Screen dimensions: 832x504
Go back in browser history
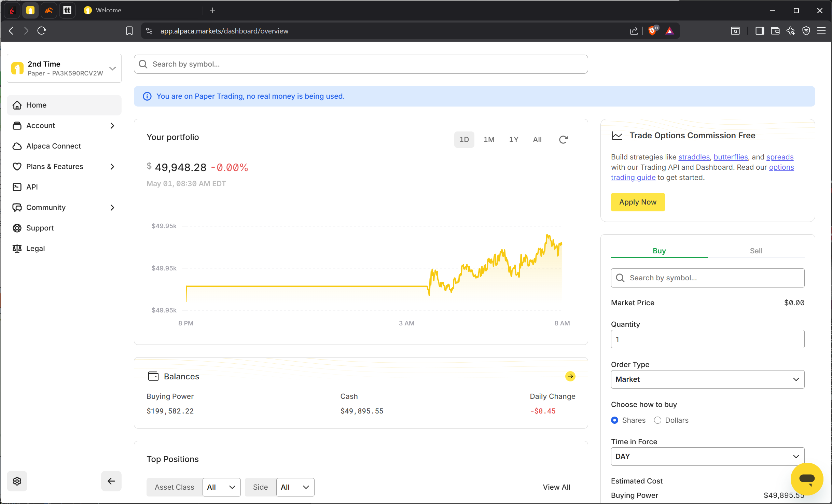point(11,31)
